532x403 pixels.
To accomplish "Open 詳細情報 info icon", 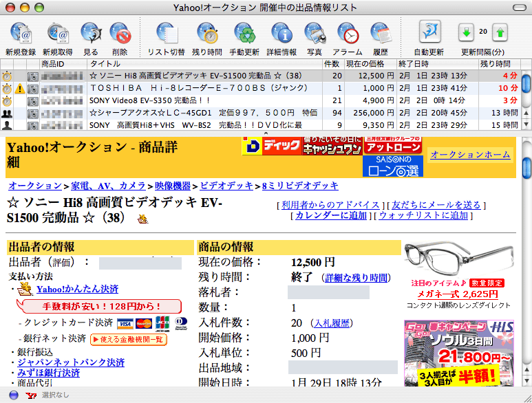I will 281,33.
